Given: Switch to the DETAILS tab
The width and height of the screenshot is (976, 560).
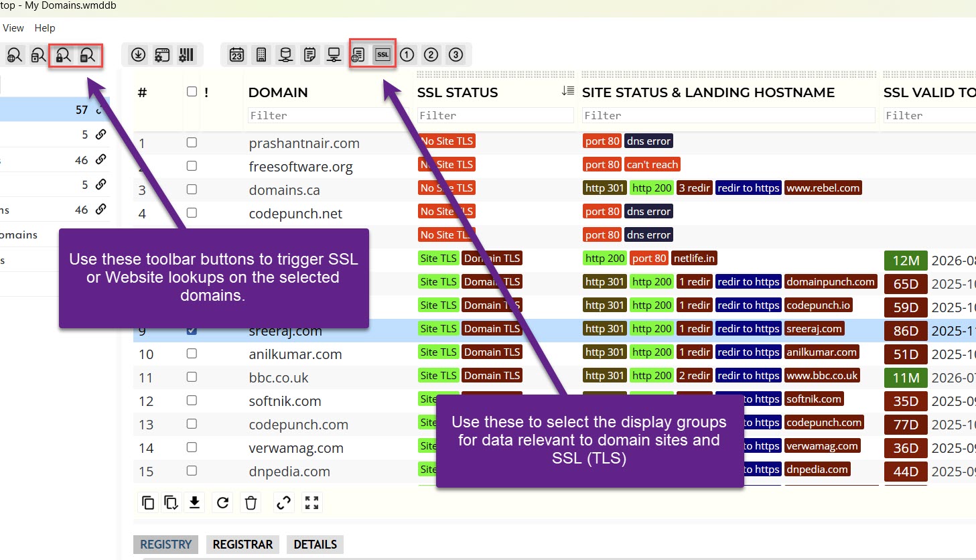Looking at the screenshot, I should (x=315, y=545).
